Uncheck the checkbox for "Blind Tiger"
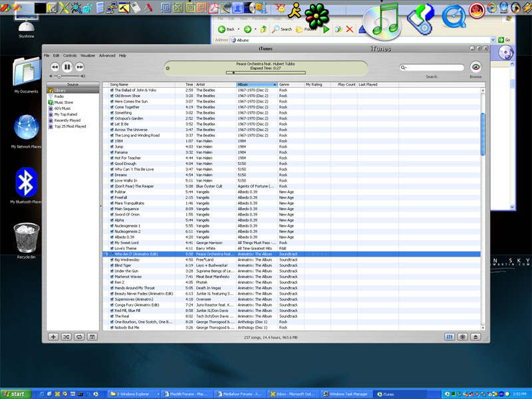Image resolution: width=532 pixels, height=399 pixels. (112, 266)
